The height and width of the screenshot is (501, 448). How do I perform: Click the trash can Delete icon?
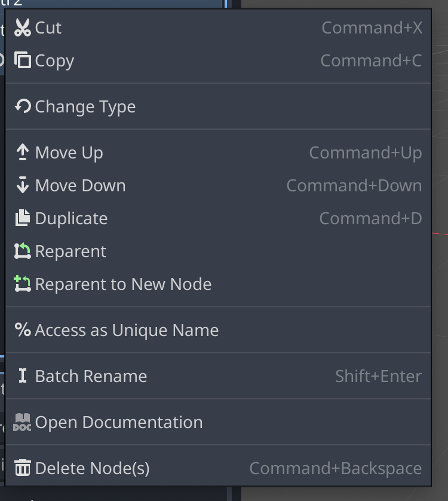22,468
